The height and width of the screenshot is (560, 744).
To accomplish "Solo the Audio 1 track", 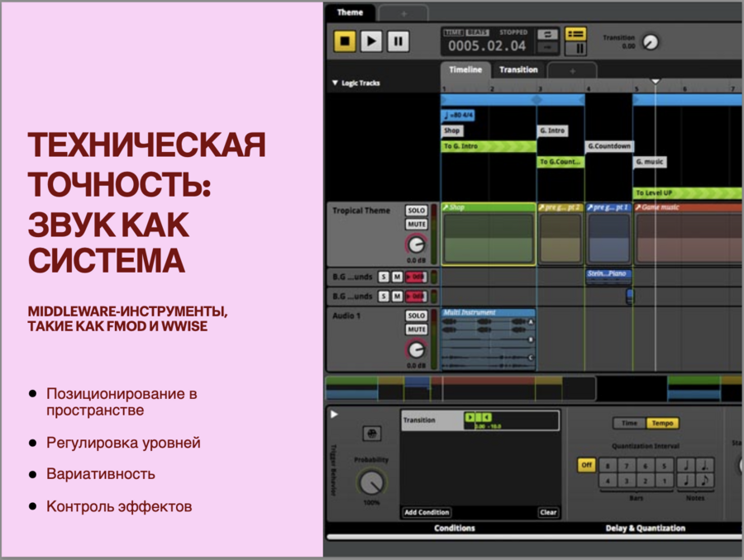I will pyautogui.click(x=416, y=316).
